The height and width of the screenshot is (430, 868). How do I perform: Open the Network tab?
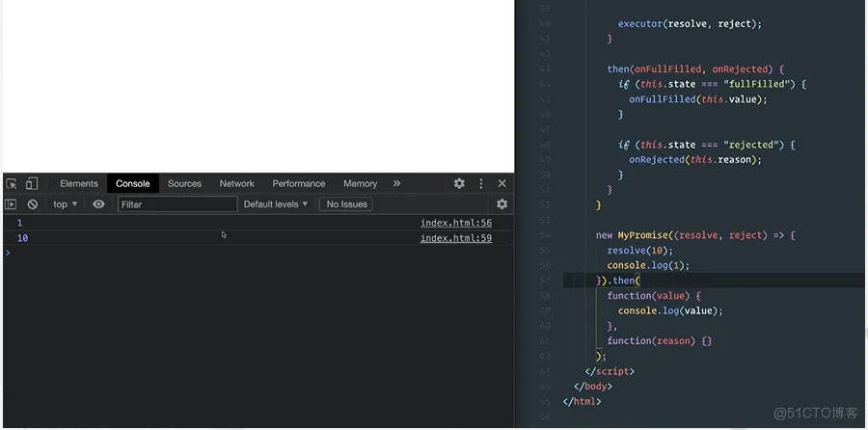pos(237,184)
